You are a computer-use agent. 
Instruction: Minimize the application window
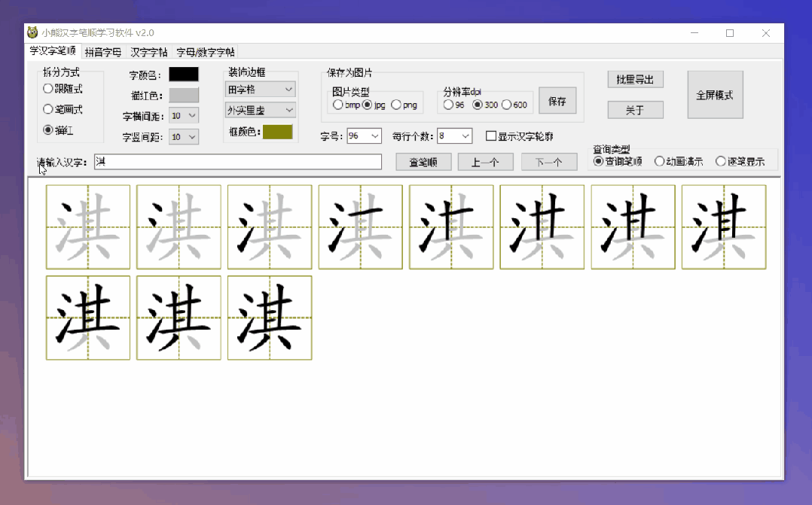(694, 32)
